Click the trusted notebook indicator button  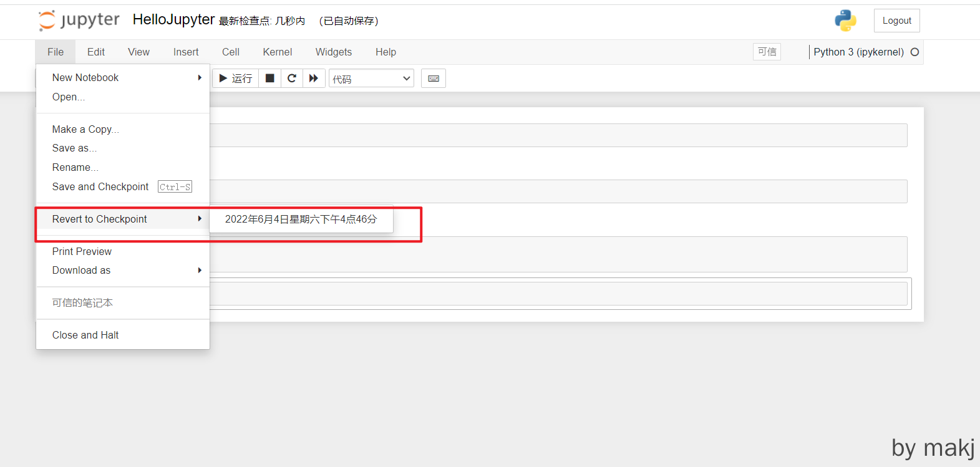pos(767,52)
